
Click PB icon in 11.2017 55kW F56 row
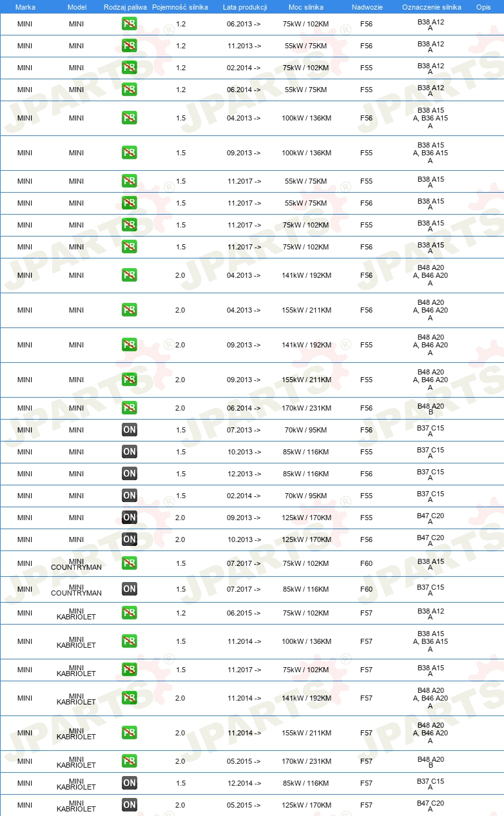coord(130,203)
